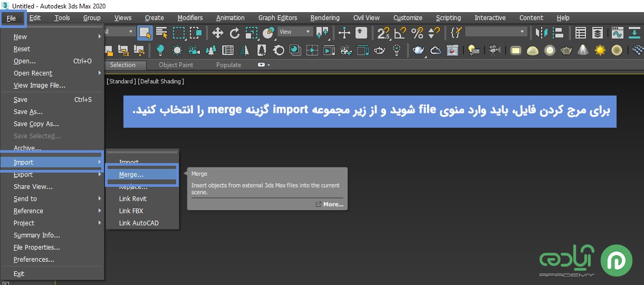The width and height of the screenshot is (644, 285).
Task: Expand the Export submenu
Action: 53,174
